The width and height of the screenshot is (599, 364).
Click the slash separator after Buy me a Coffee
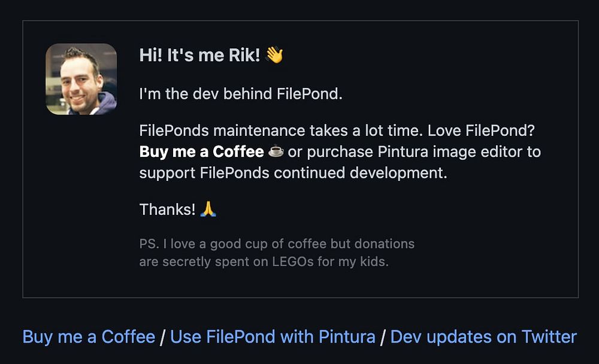tap(163, 337)
